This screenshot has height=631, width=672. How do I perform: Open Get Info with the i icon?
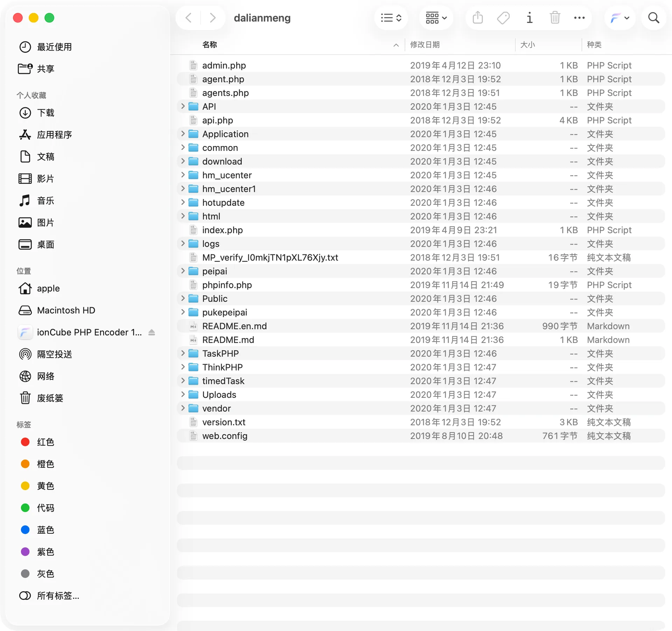529,18
